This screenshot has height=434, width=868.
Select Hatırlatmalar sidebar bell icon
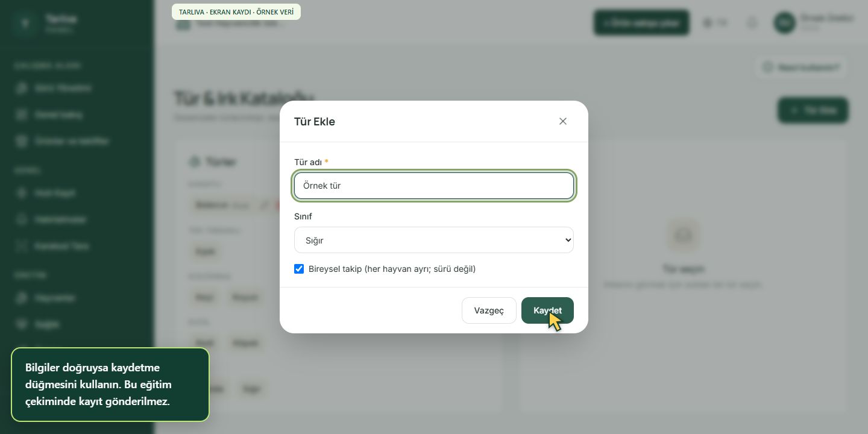[x=22, y=220]
